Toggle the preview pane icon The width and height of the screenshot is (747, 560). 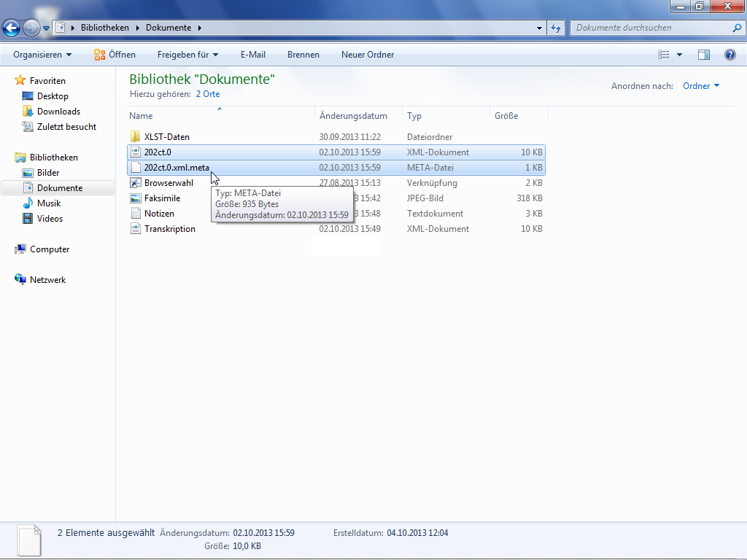pos(704,55)
